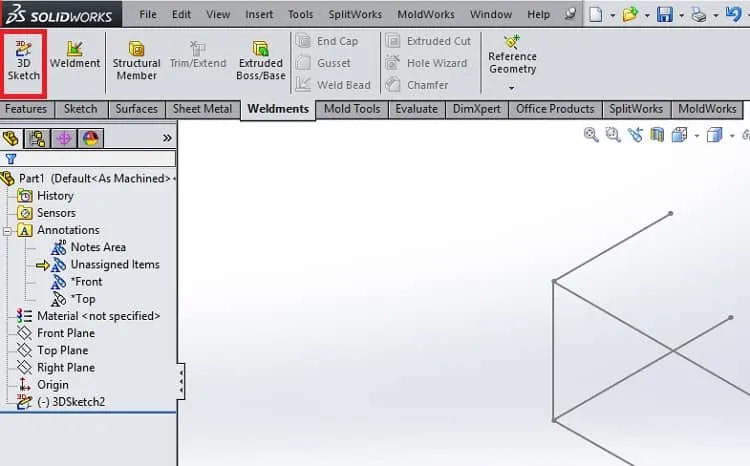The width and height of the screenshot is (750, 466).
Task: Select the Weldment tool
Action: [75, 55]
